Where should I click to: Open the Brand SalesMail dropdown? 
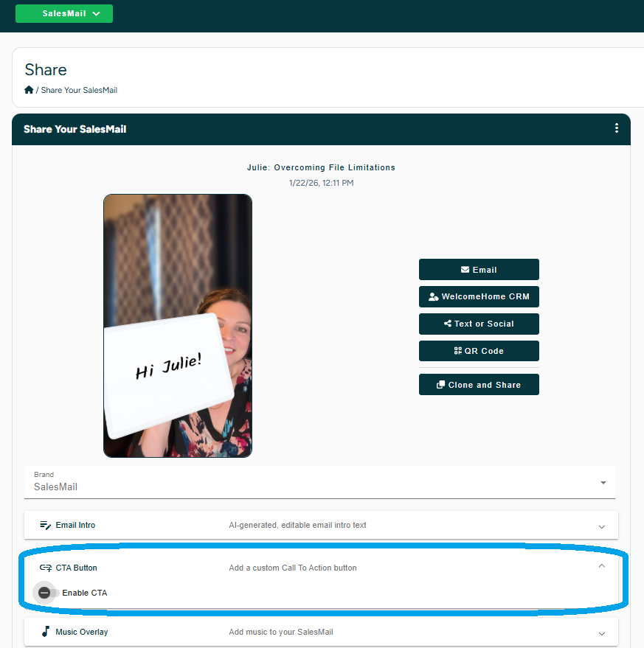click(319, 482)
